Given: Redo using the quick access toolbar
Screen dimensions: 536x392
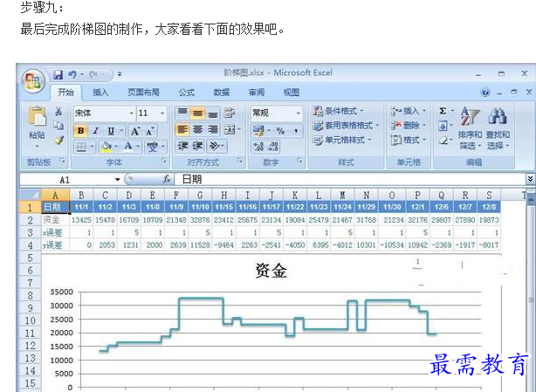Looking at the screenshot, I should [x=93, y=74].
